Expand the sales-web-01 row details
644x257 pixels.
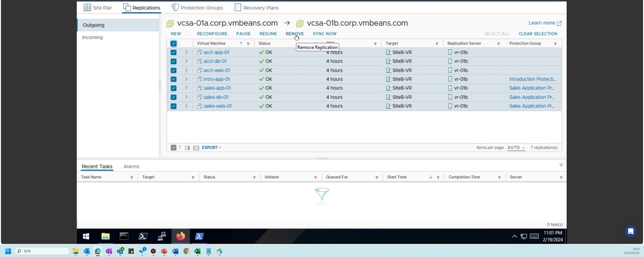tap(186, 106)
